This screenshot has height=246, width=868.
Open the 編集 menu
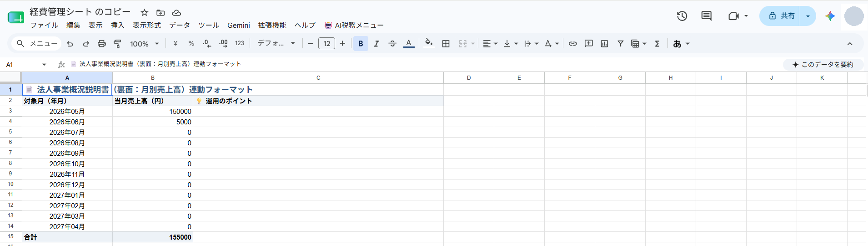(73, 26)
